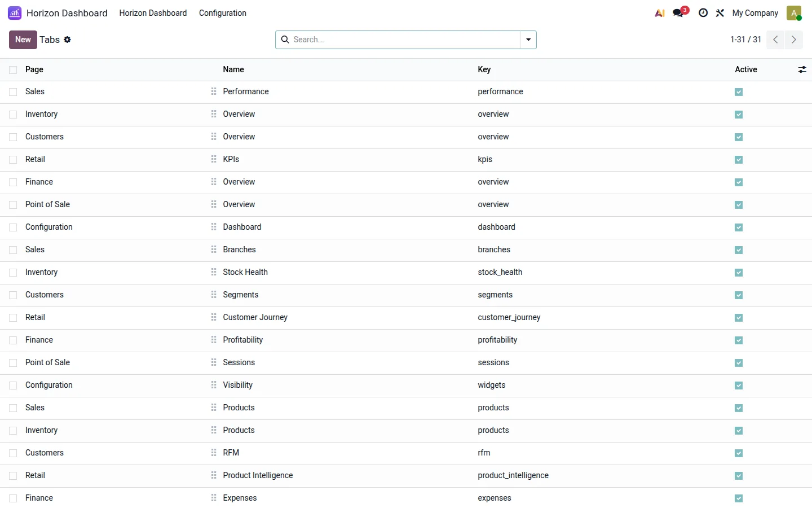Grab the drag handle for RFM row
This screenshot has height=508, width=812.
pyautogui.click(x=214, y=453)
